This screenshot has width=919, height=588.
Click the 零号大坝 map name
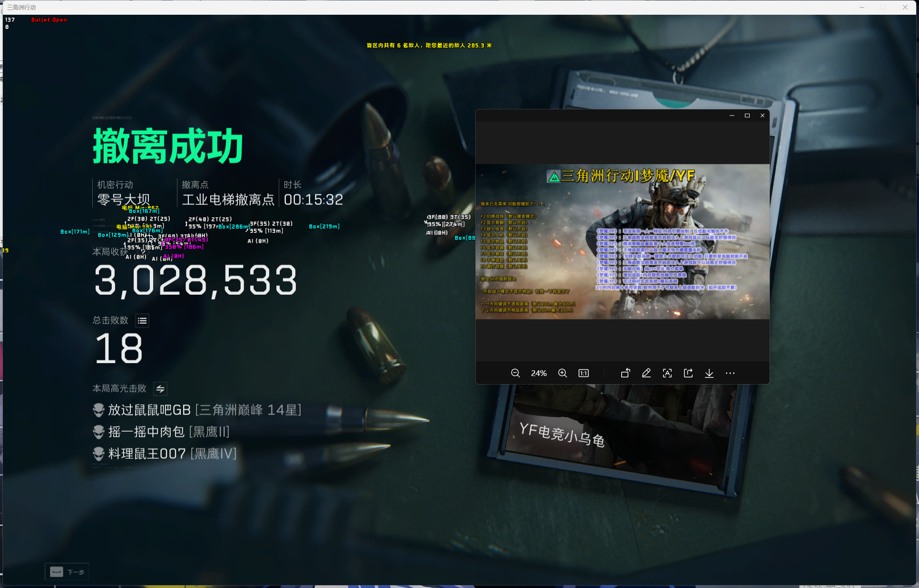(x=124, y=200)
